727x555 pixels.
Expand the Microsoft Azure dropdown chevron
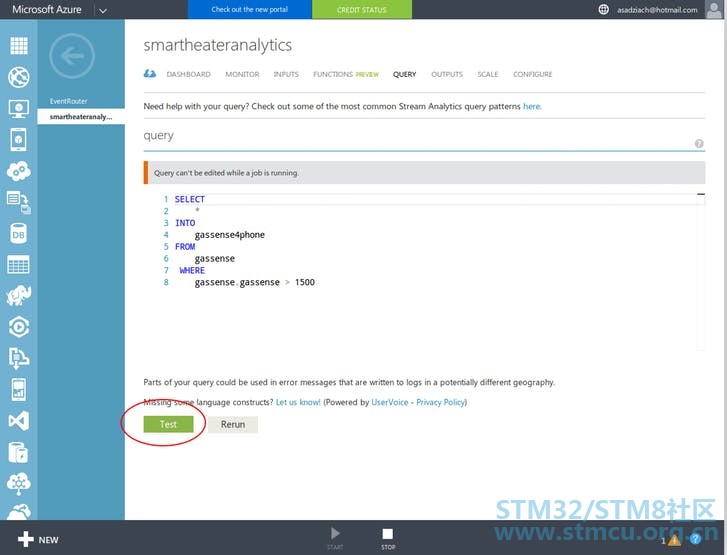tap(103, 10)
